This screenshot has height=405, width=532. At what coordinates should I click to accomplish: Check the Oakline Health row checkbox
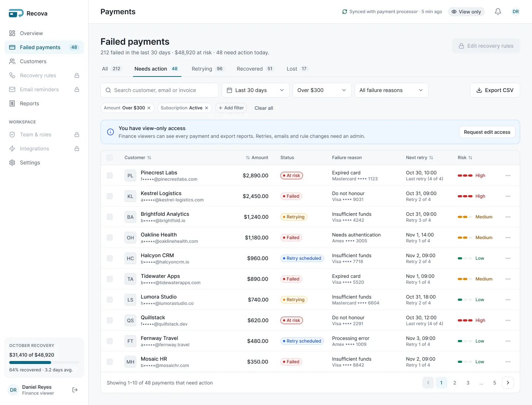(110, 238)
